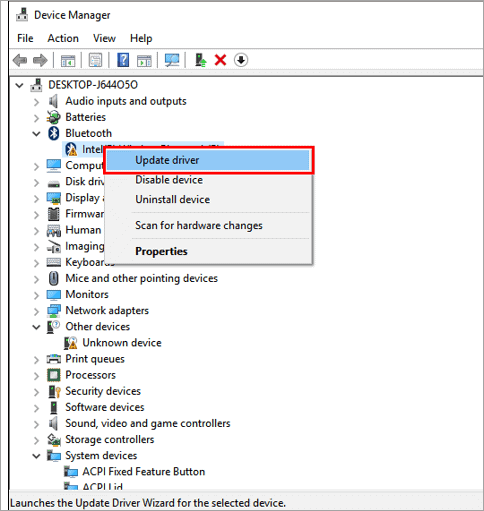484x511 pixels.
Task: Click the Software devices icon
Action: 53,407
